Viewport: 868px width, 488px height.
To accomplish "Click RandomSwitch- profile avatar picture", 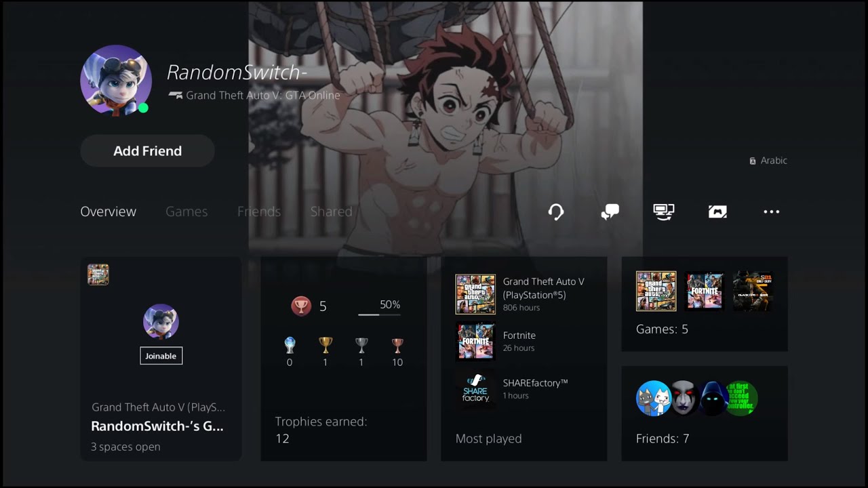I will coord(115,80).
